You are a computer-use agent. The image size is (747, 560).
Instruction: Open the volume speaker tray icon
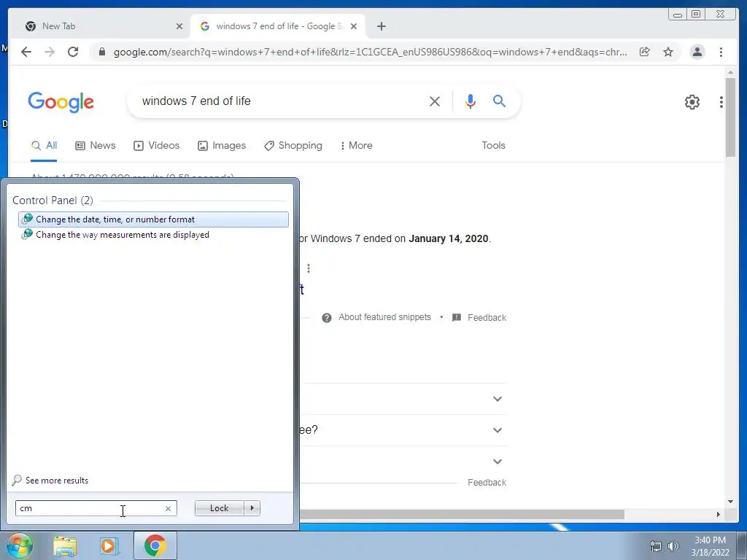(673, 546)
